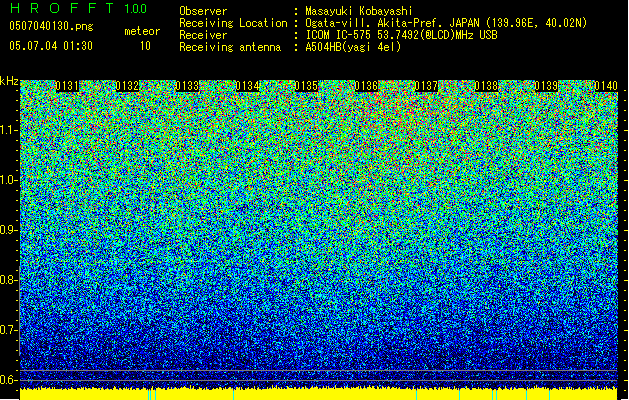Screen dimensions: 629x400
Task: Click the 0140 time marker
Action: [x=606, y=86]
